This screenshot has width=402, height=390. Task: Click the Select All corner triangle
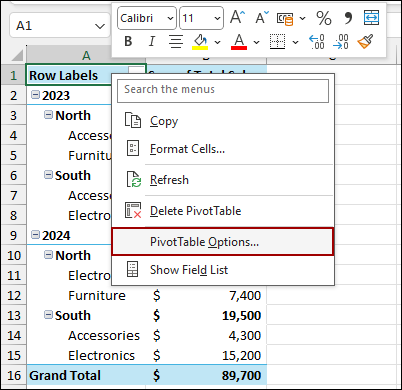click(17, 55)
